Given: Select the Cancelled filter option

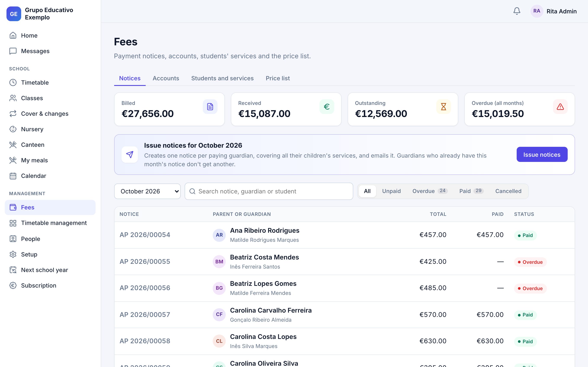Looking at the screenshot, I should point(508,191).
